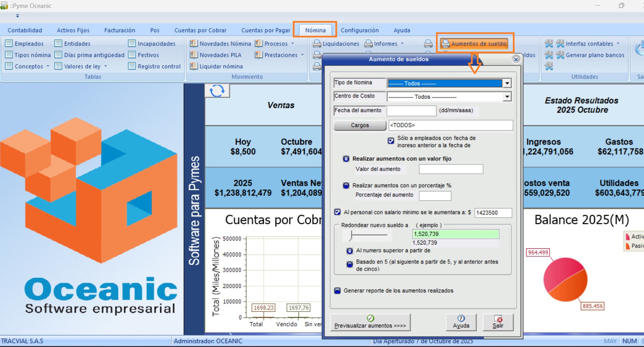Click Interfaz contables tools icon
This screenshot has width=644, height=347.
(560, 44)
